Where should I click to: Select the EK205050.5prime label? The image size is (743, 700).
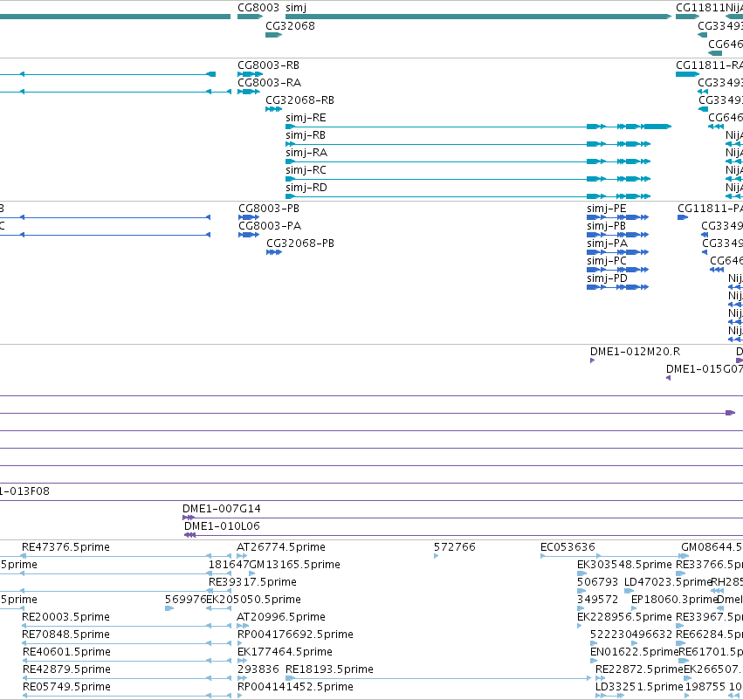tap(253, 600)
